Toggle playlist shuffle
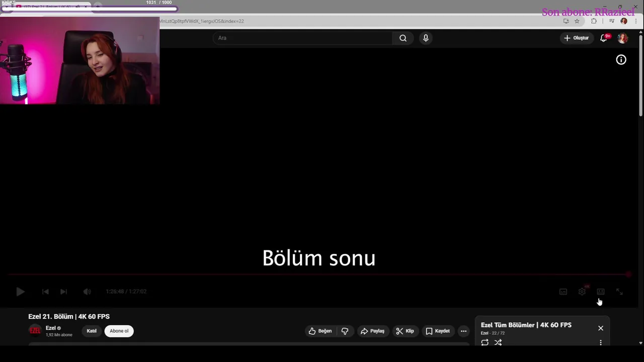The image size is (644, 362). click(498, 342)
